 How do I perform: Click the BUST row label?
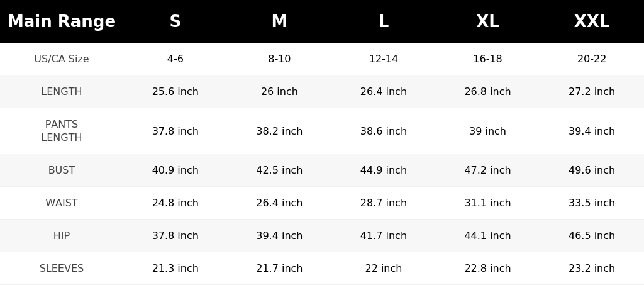[x=62, y=170]
